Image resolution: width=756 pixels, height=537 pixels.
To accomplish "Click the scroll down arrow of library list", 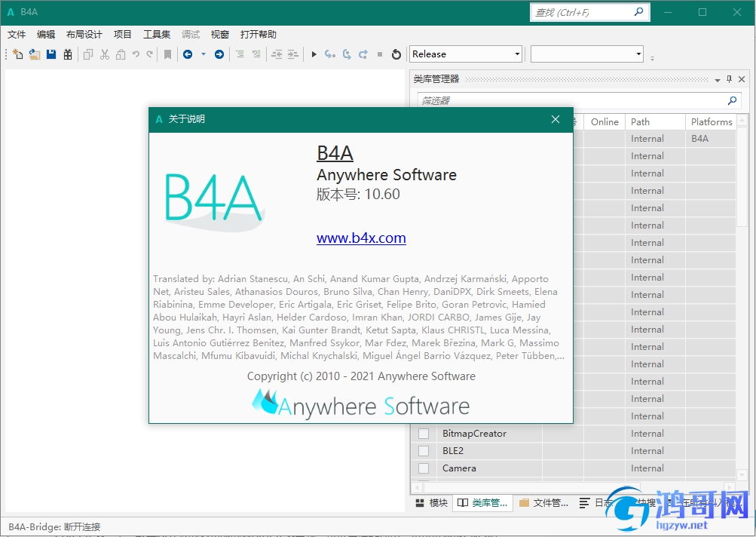I will pos(742,475).
